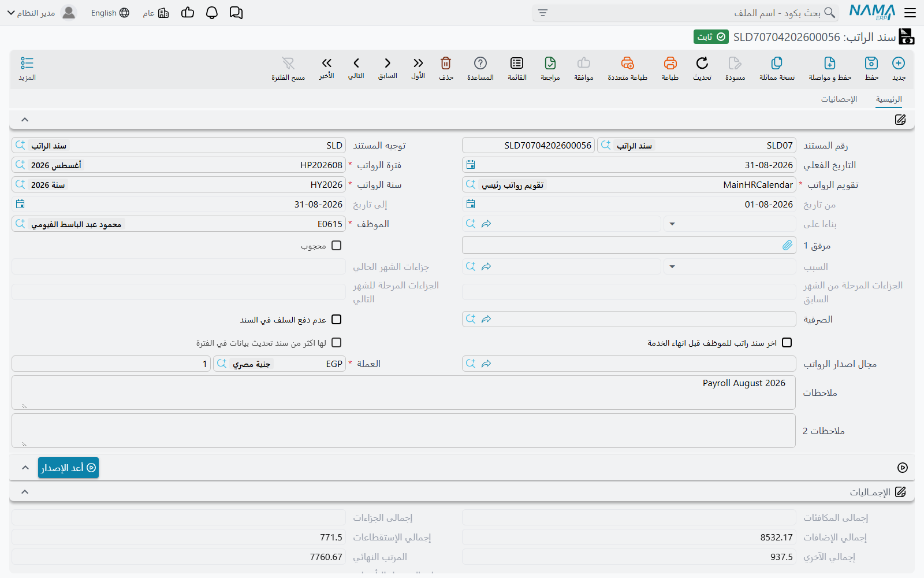Go to التالي (Next) record
The image size is (924, 578).
(x=356, y=63)
